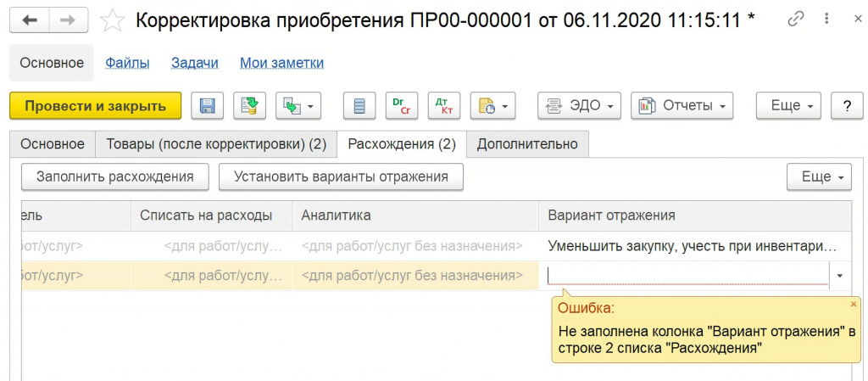This screenshot has width=868, height=381.
Task: Switch to the Дополнительно tab
Action: pos(527,144)
